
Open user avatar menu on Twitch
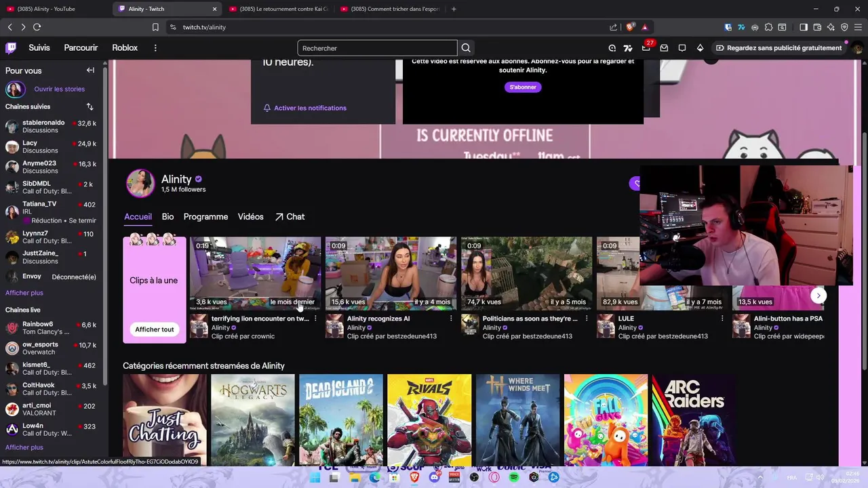(857, 48)
